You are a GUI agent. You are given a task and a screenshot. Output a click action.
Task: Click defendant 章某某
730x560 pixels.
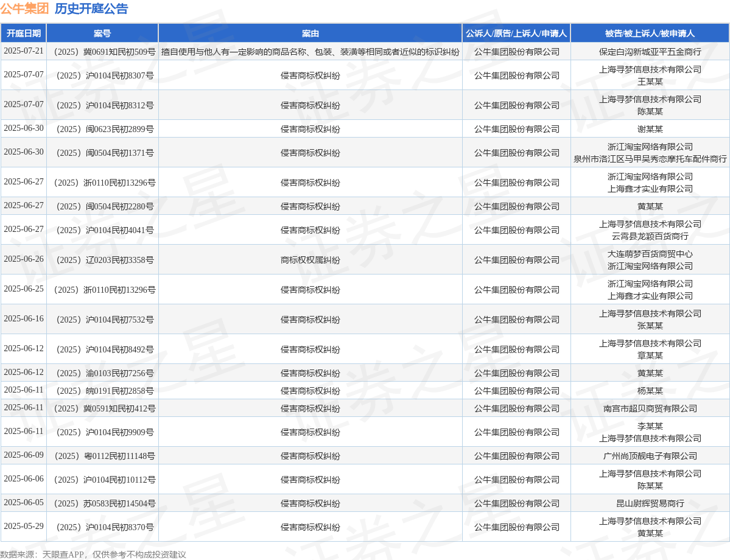[650, 355]
